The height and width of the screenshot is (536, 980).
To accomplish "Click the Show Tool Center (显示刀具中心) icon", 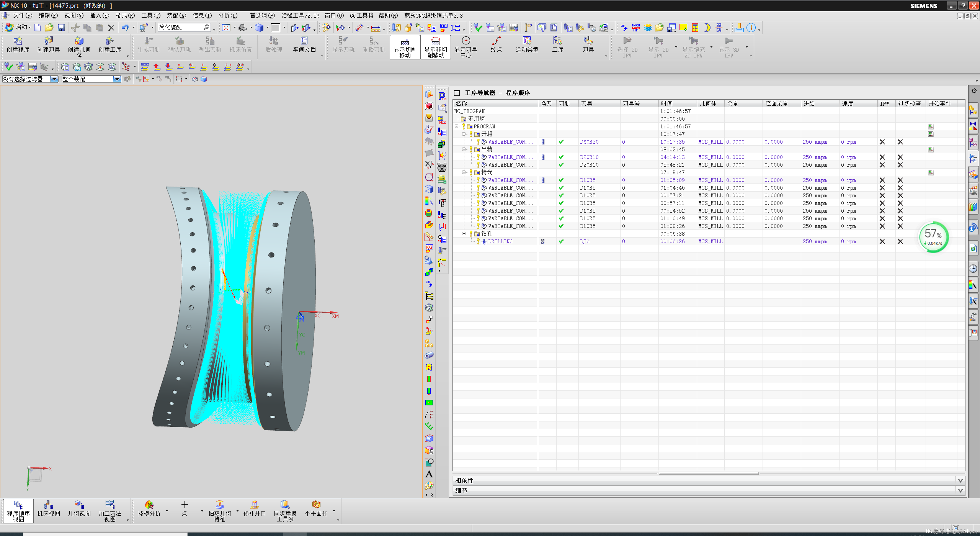I will pyautogui.click(x=465, y=47).
